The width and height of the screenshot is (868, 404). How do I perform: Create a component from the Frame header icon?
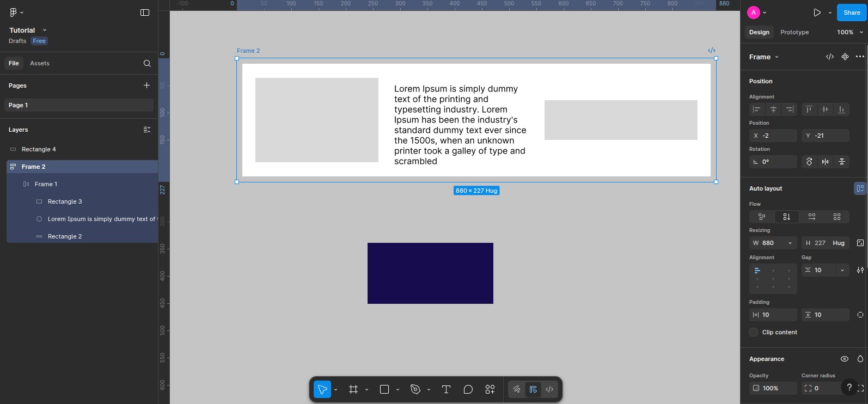(x=845, y=57)
